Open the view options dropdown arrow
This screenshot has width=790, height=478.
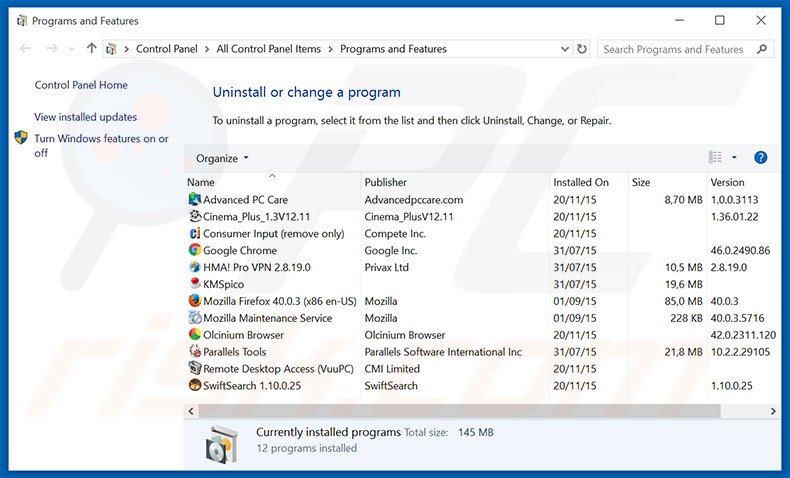734,158
